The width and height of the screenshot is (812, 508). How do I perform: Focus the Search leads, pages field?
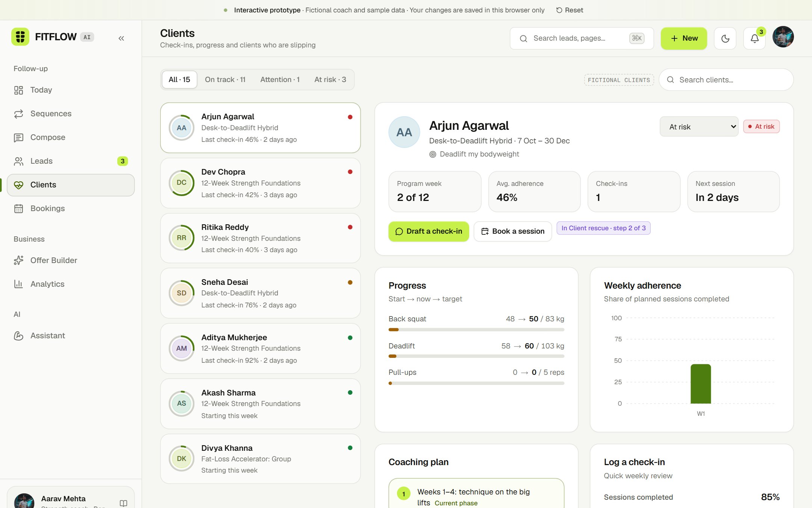pos(582,38)
